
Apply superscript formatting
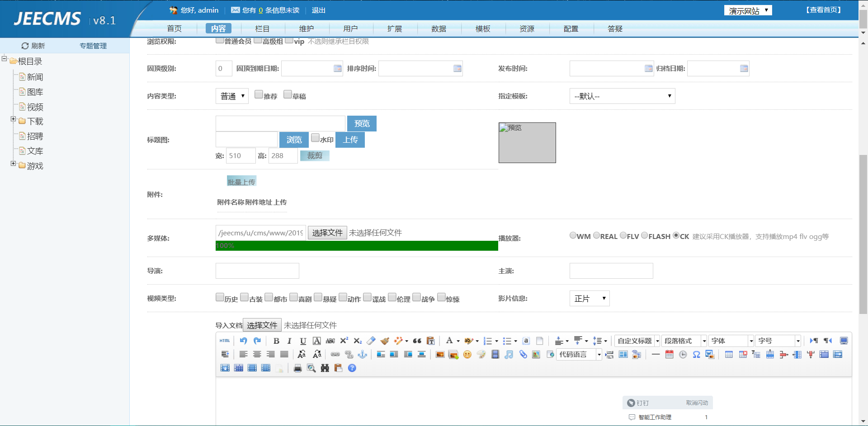pos(344,341)
